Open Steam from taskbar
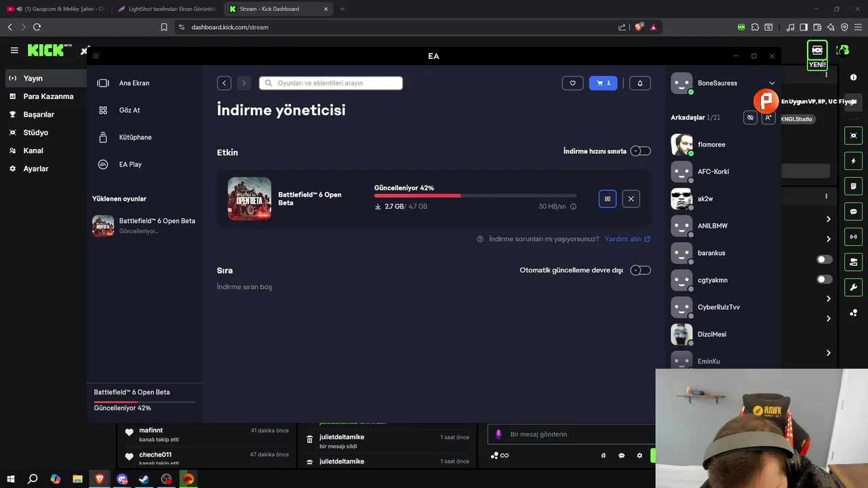This screenshot has height=488, width=868. tap(144, 479)
